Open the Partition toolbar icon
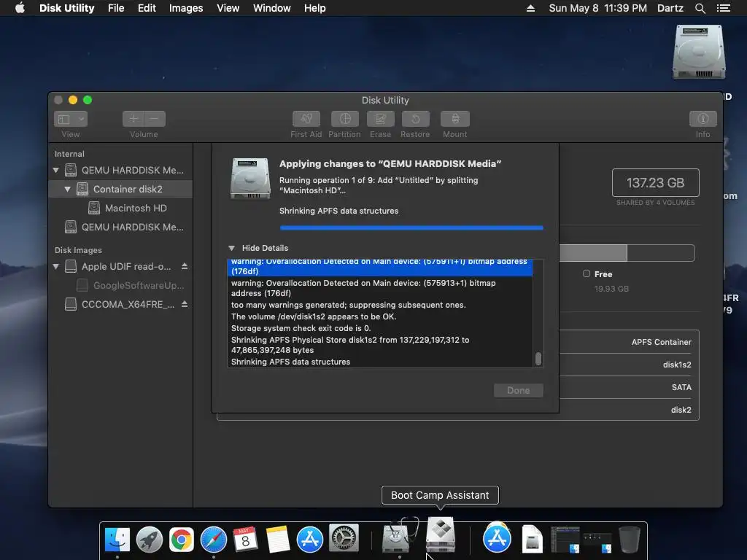 pyautogui.click(x=344, y=119)
